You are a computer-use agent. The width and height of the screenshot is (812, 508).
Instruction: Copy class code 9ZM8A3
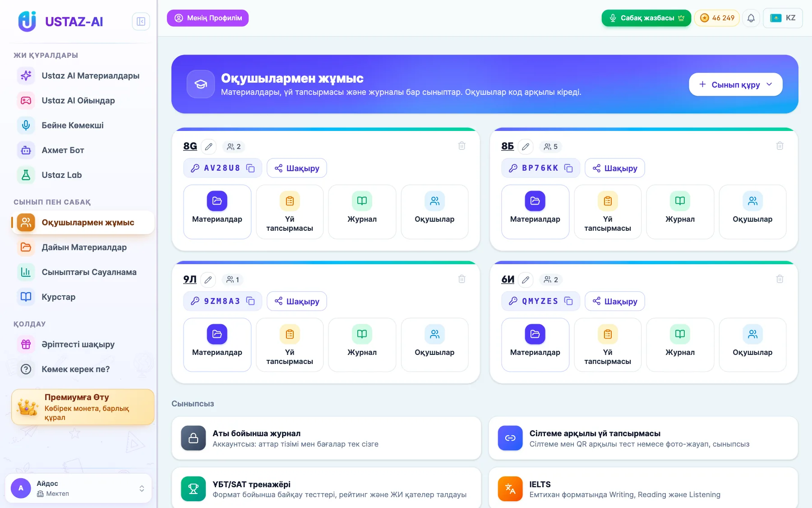pos(250,301)
